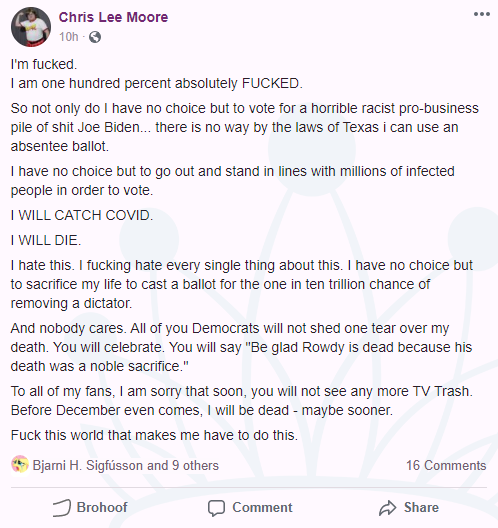
Task: View who reacted: Bjarni H. Sigfússon and 9 others
Action: pos(126,465)
